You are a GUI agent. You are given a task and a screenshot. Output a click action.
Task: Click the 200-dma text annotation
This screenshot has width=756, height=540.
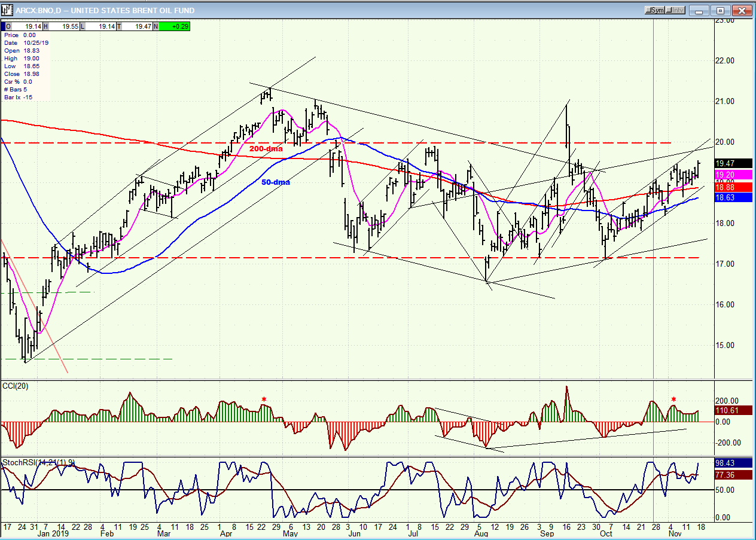coord(266,148)
